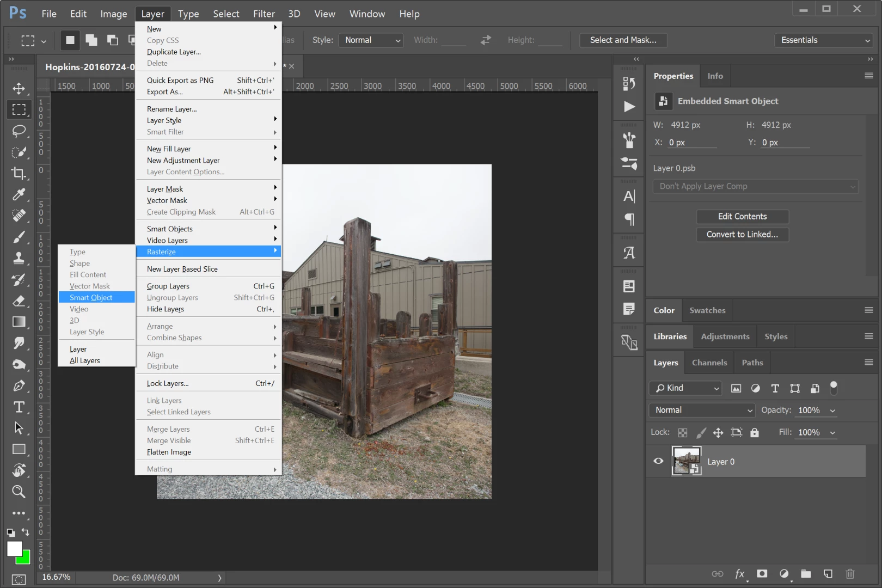The width and height of the screenshot is (882, 588).
Task: Select the Crop tool
Action: tap(19, 173)
